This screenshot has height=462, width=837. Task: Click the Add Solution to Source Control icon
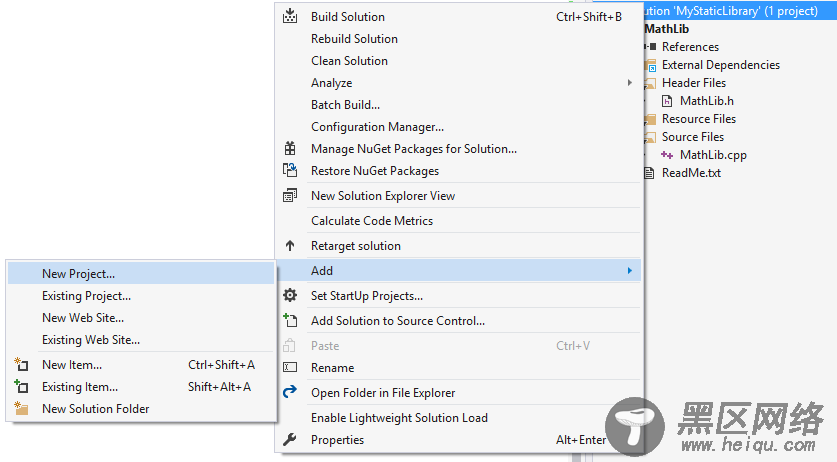pyautogui.click(x=290, y=320)
